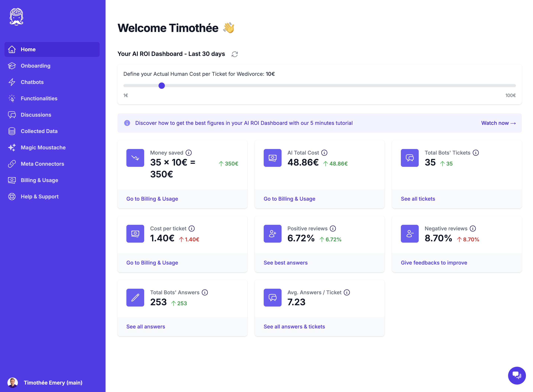Click the Discussions sidebar icon
The height and width of the screenshot is (392, 533).
click(12, 115)
